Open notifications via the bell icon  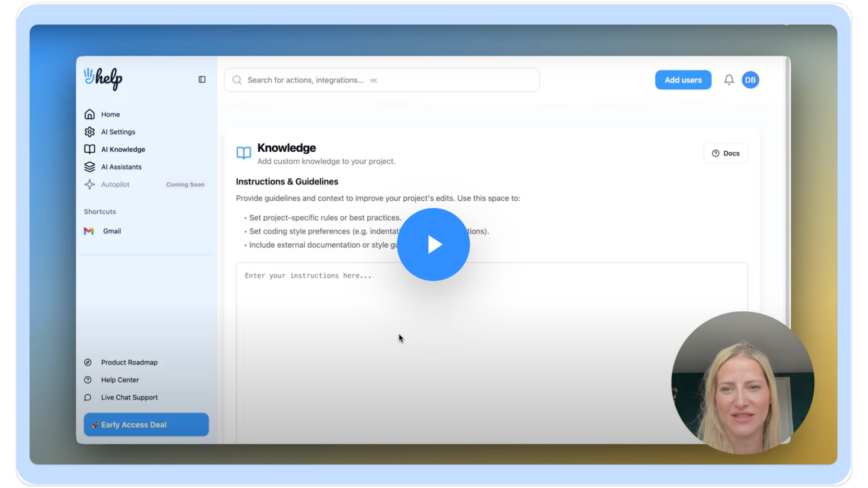(729, 80)
